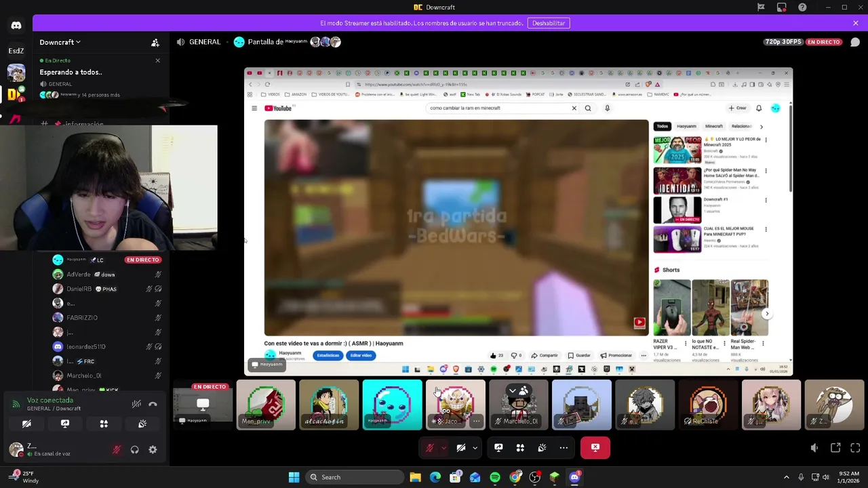Select DanielRB in voice member list
The image size is (868, 488).
pos(107,289)
